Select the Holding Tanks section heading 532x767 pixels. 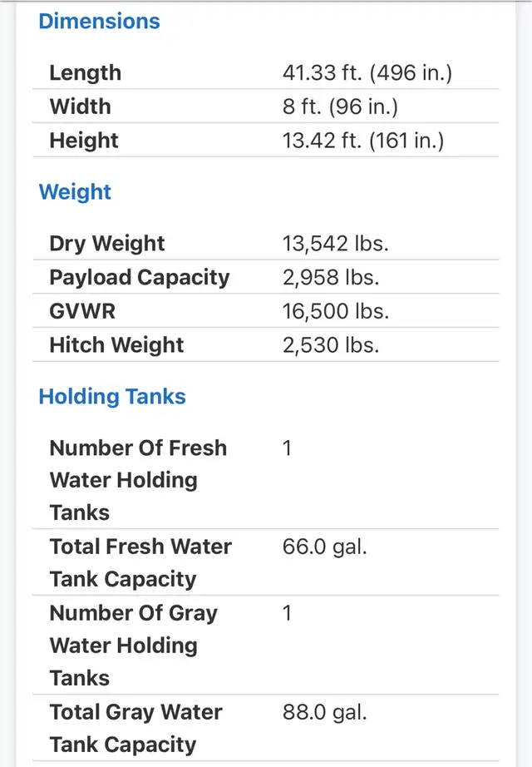tap(112, 397)
